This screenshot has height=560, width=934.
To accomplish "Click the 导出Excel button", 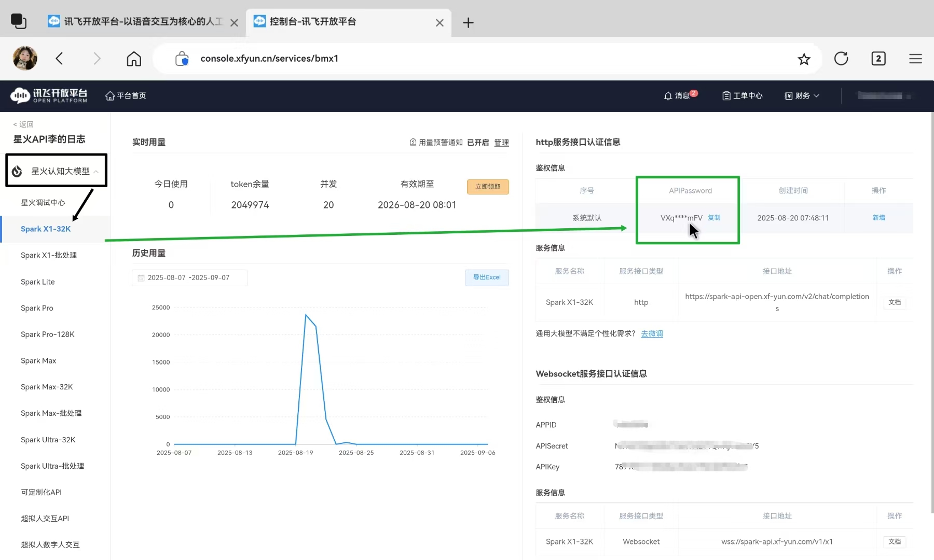I will 487,277.
